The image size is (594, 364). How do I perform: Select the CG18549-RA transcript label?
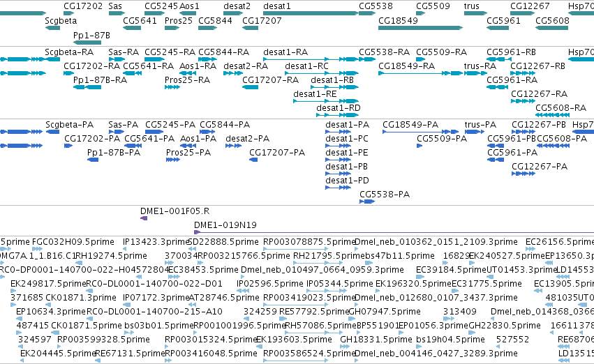pos(406,66)
